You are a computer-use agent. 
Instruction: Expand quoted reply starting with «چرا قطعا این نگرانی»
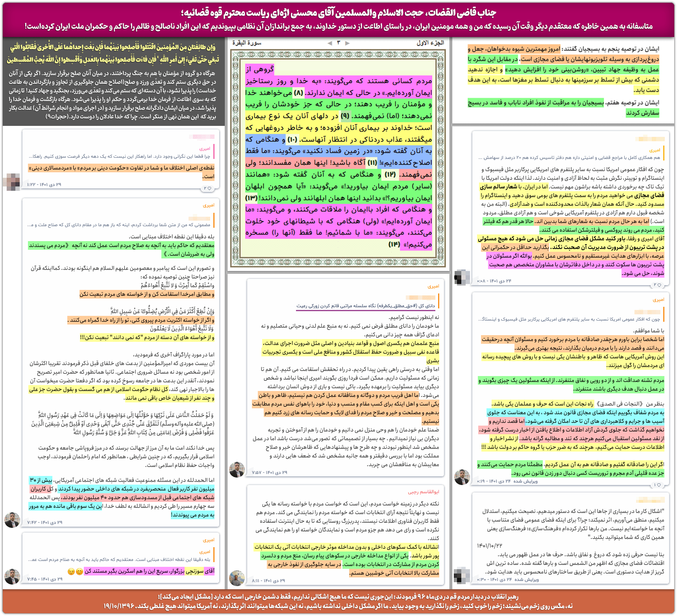pyautogui.click(x=122, y=157)
